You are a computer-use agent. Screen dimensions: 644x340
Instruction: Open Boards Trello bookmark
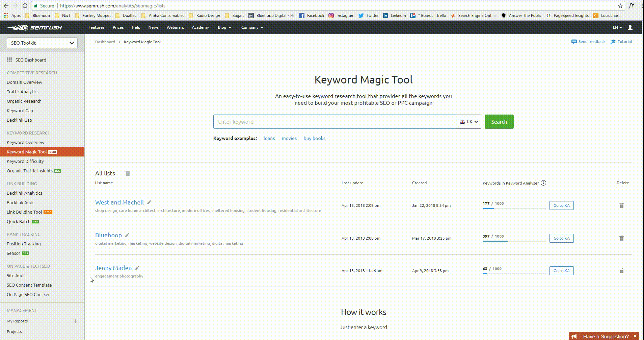(x=428, y=16)
